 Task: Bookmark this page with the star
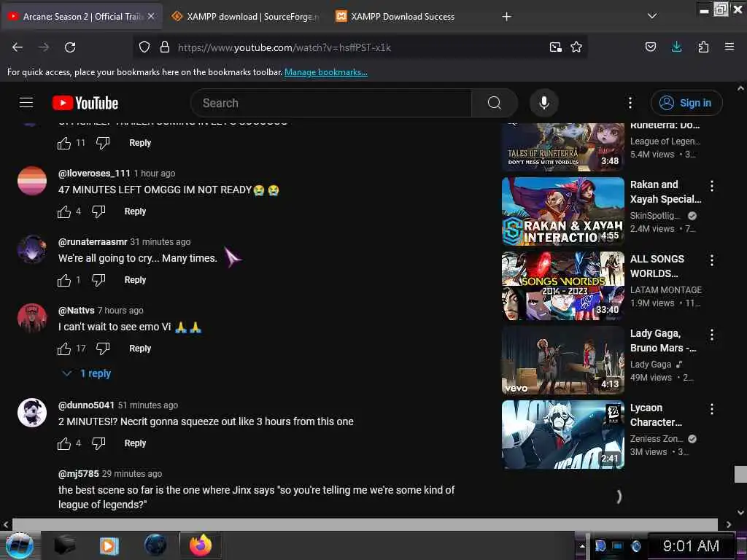[576, 47]
